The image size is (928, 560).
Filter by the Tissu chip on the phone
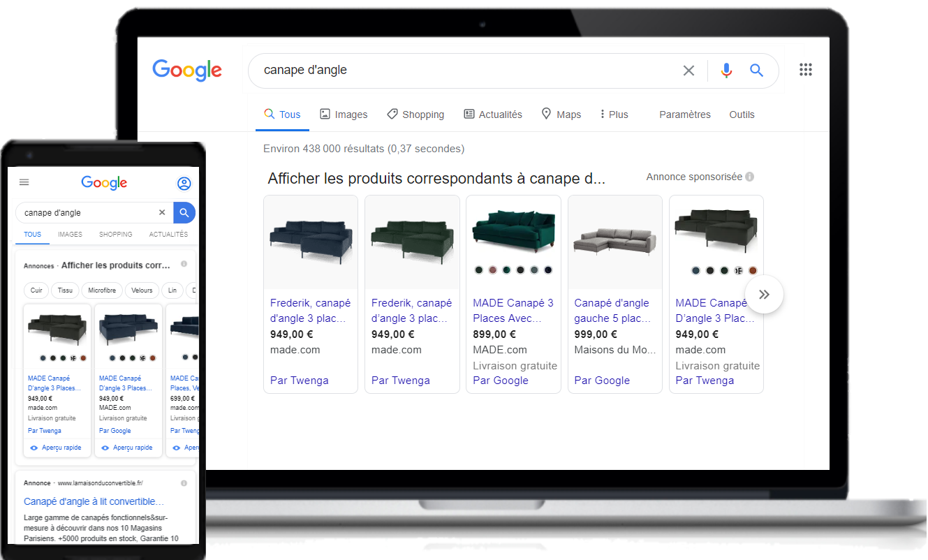(65, 290)
